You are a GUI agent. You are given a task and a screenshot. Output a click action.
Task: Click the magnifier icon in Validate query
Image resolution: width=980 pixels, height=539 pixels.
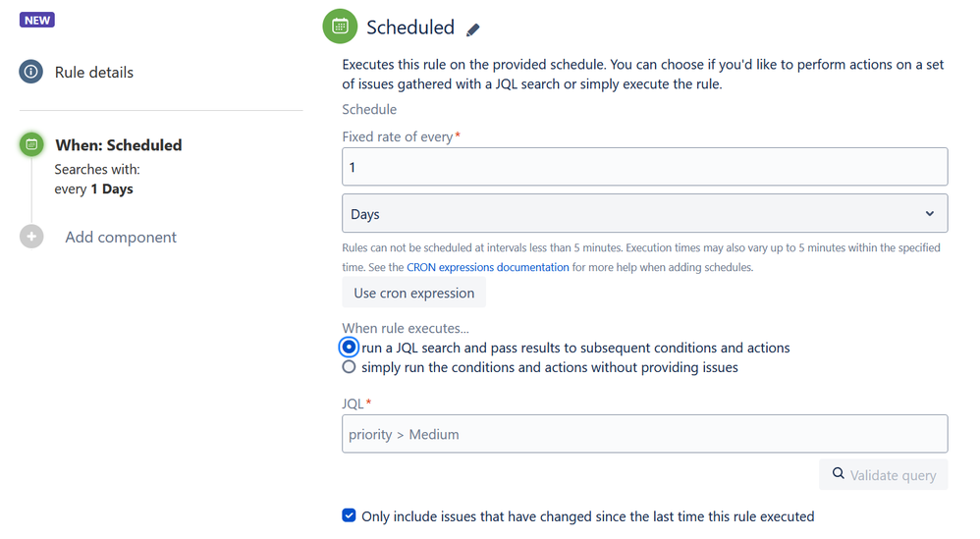839,473
